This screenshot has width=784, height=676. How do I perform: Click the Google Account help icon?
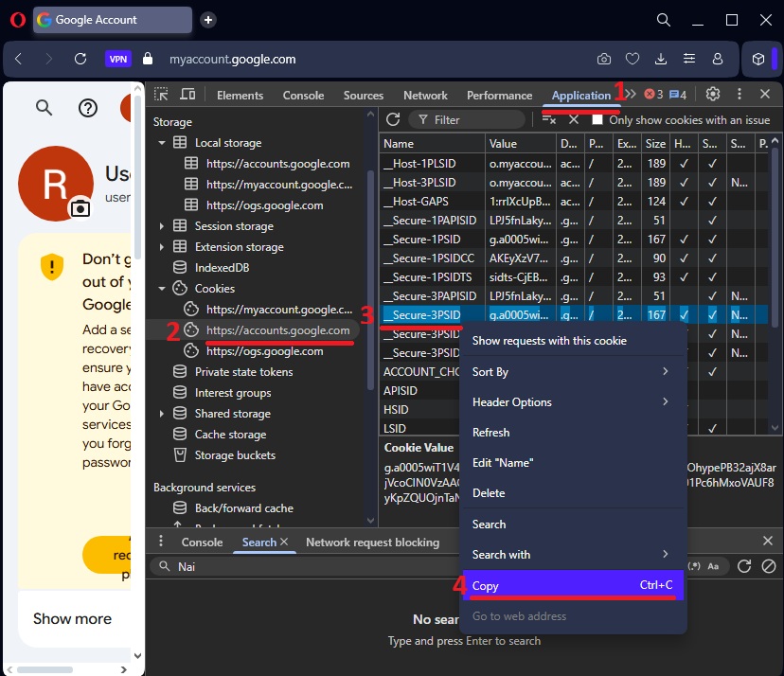pos(88,108)
